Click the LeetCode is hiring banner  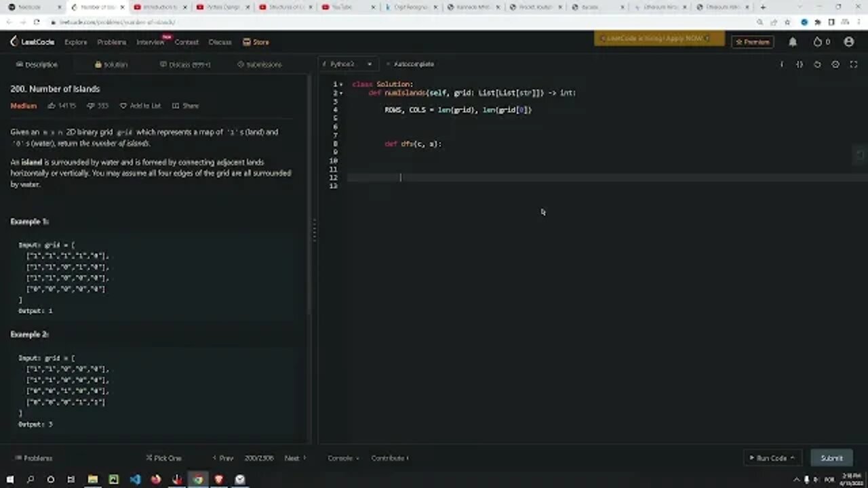coord(659,39)
